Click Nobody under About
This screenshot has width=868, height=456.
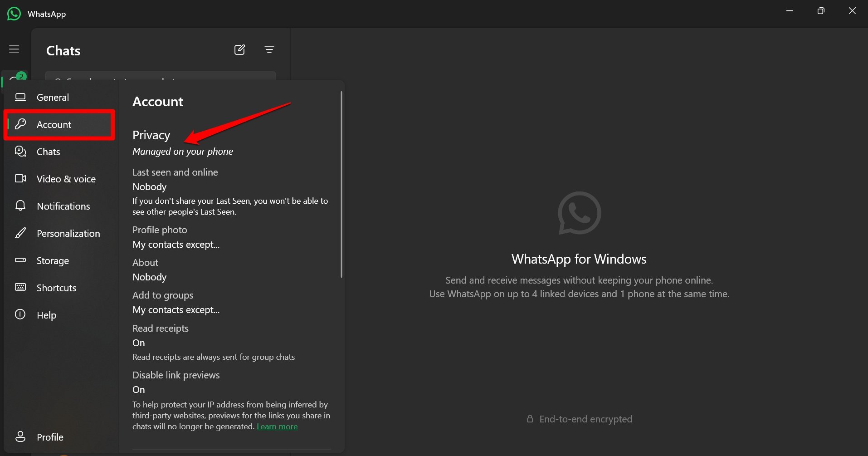149,277
